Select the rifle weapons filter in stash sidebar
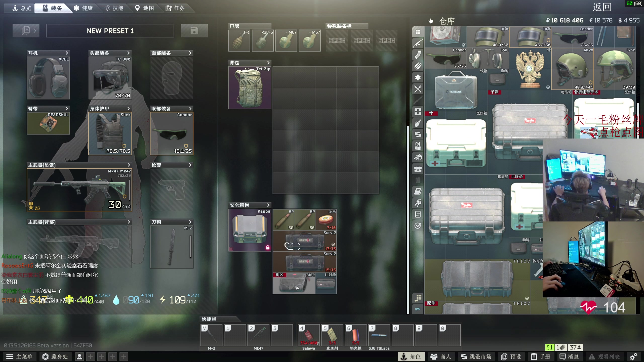This screenshot has height=362, width=644. [418, 43]
